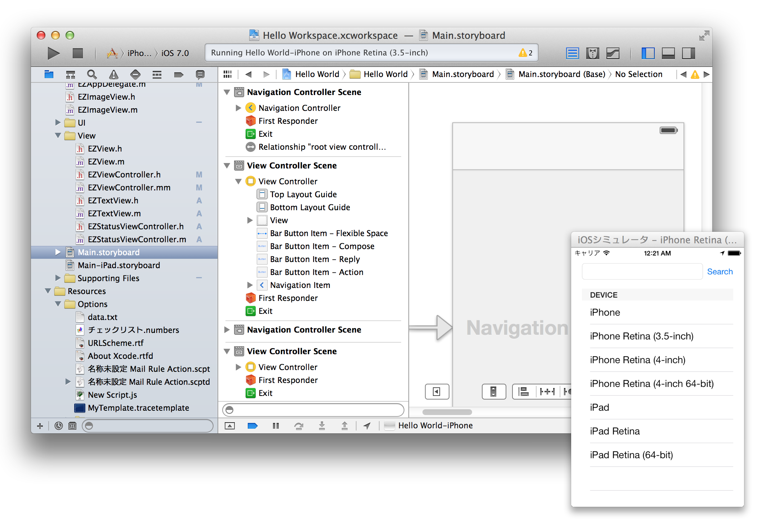Pause program execution in debug bar

[276, 426]
